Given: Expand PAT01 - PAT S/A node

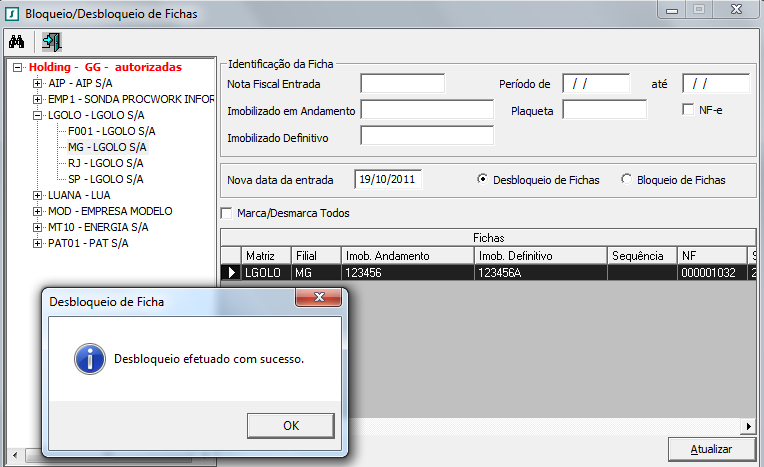Looking at the screenshot, I should (38, 243).
